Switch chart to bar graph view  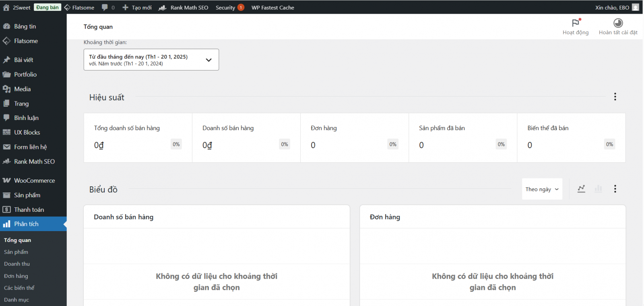coord(598,189)
